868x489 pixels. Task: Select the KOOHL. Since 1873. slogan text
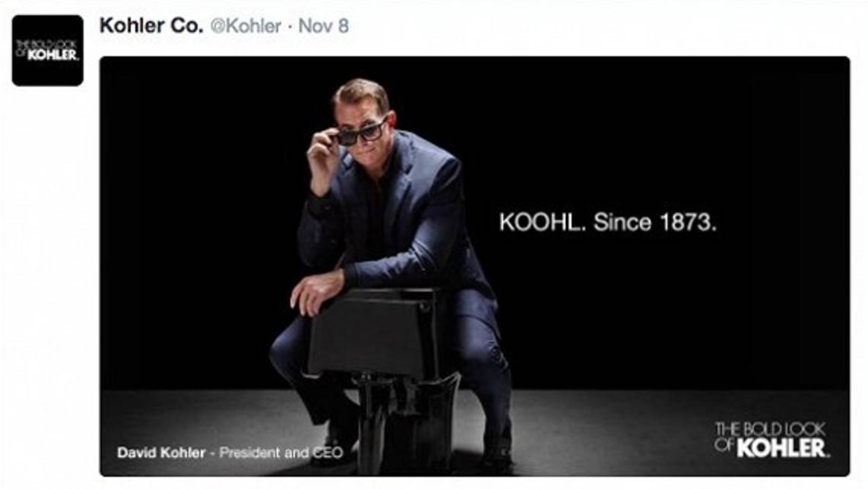point(608,222)
